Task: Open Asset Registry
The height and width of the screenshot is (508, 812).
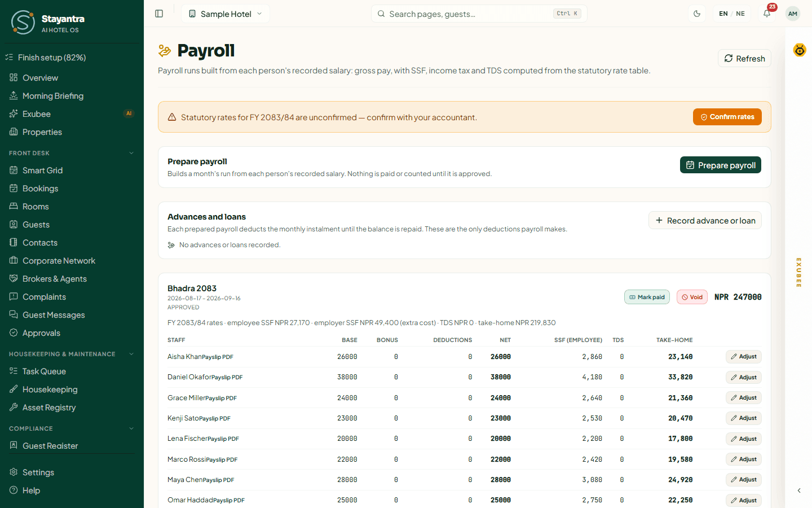Action: tap(72, 408)
